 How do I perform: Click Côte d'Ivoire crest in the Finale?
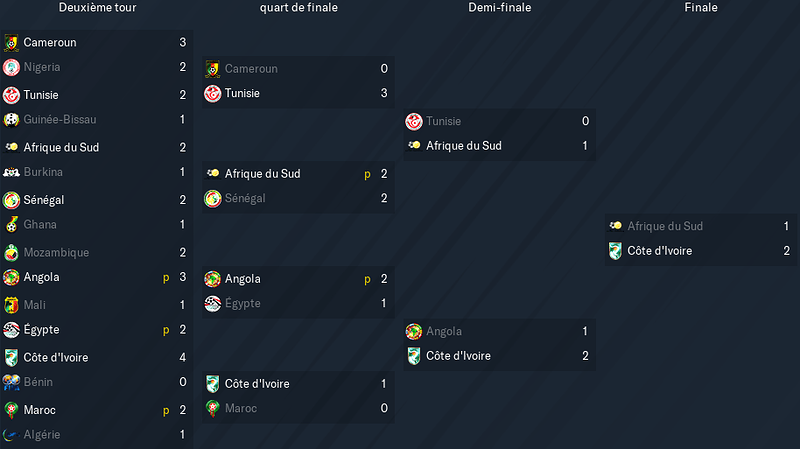point(615,251)
